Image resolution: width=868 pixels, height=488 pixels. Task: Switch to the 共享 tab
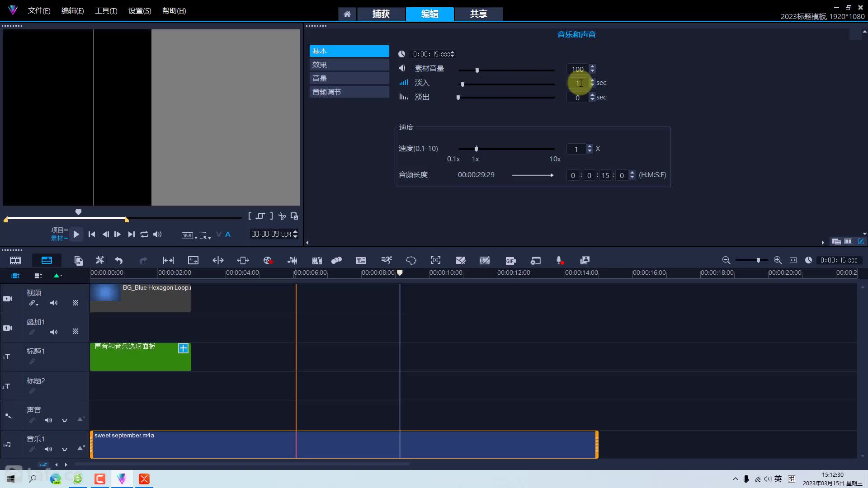[479, 14]
